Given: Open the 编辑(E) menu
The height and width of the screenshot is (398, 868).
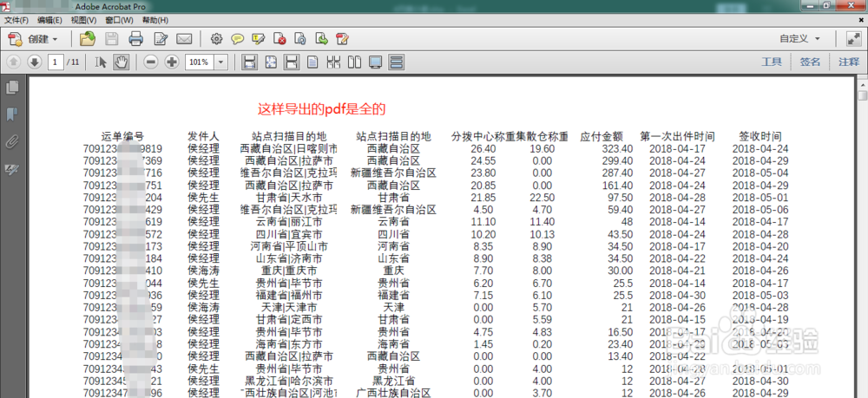Looking at the screenshot, I should [x=49, y=20].
